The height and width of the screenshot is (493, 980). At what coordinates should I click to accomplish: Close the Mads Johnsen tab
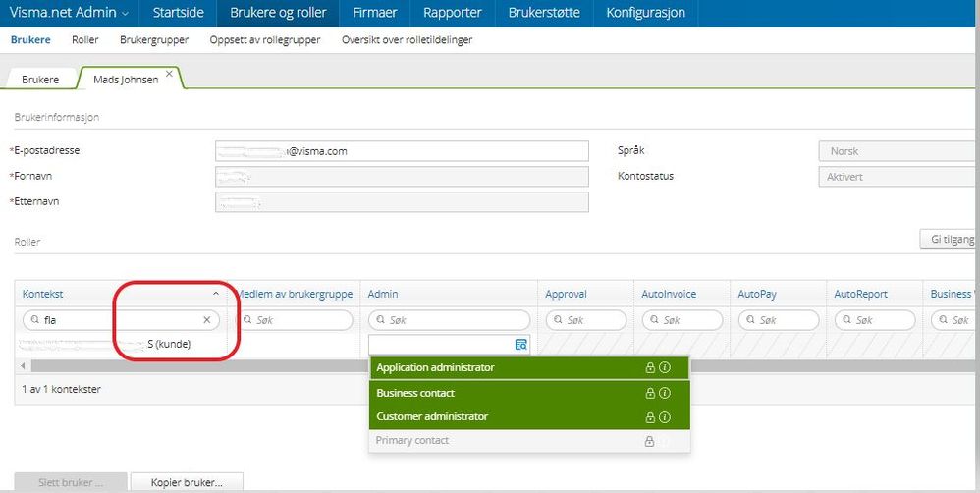(169, 73)
